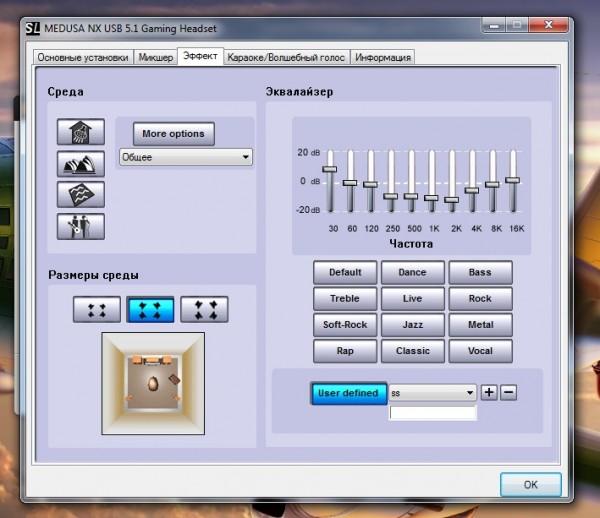Apply the Live equalizer preset
Screen dimensions: 600x518
click(413, 298)
